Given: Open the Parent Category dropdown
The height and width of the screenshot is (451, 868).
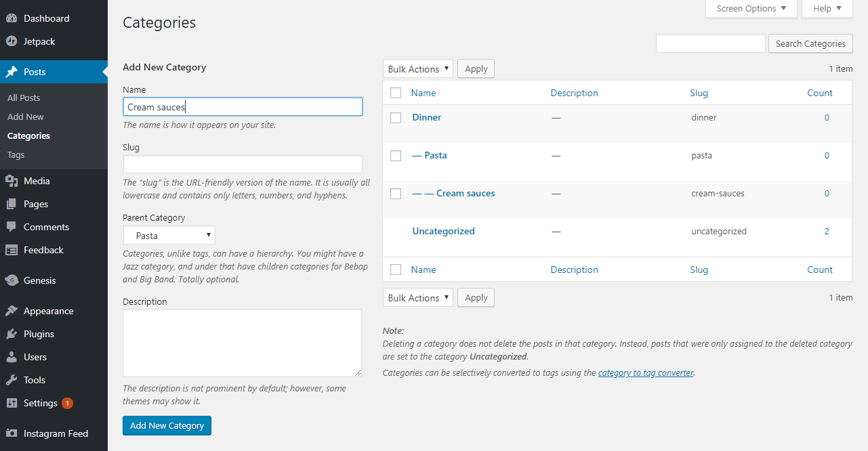Looking at the screenshot, I should click(169, 236).
